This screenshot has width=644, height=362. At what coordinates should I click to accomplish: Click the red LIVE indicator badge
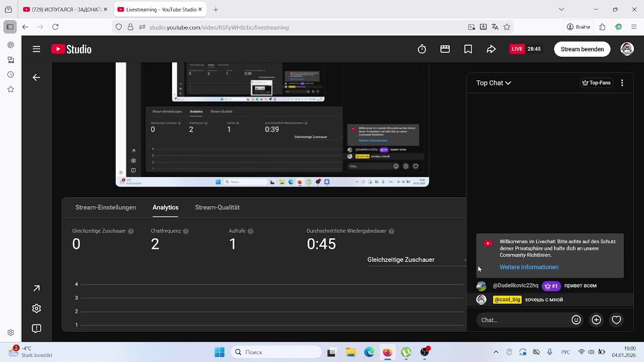coord(517,49)
